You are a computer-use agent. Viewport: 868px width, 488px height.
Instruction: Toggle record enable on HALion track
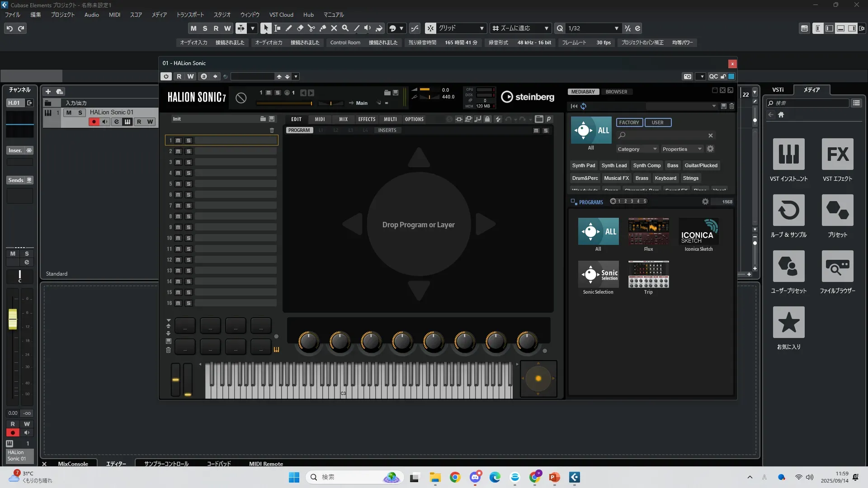[94, 122]
